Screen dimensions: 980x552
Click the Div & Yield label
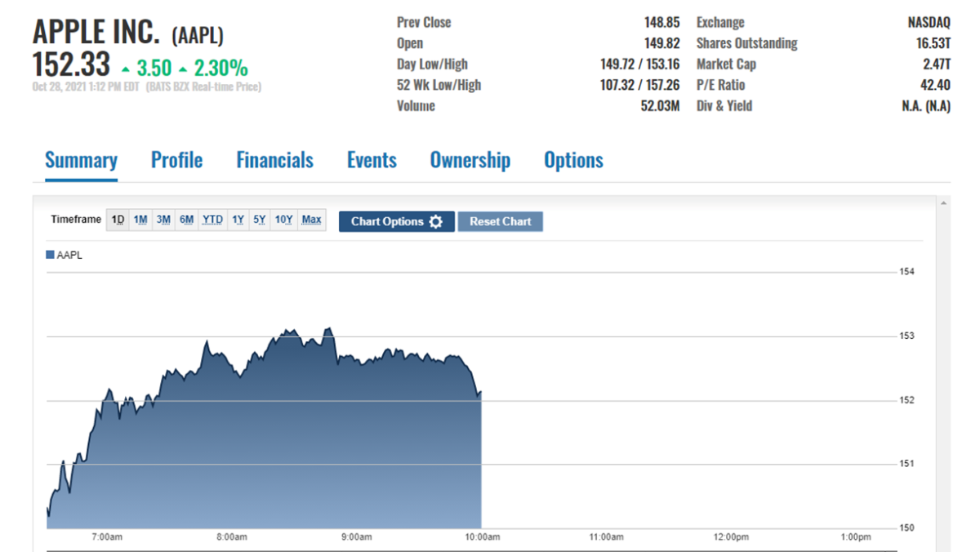click(724, 106)
